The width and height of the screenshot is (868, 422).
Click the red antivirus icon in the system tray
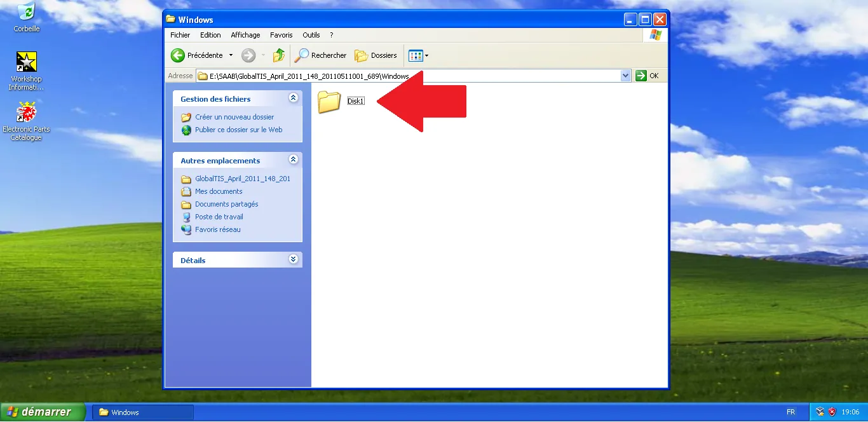point(832,411)
